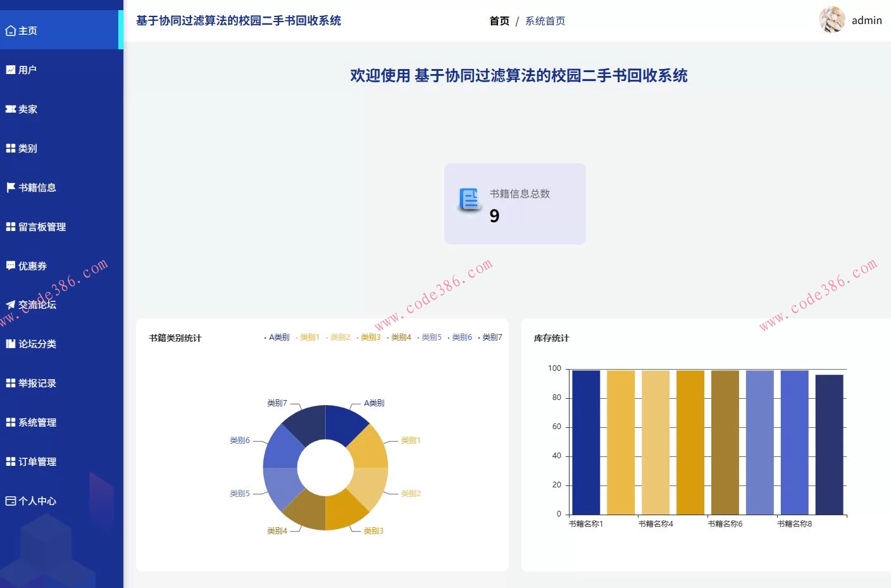Click the 书籍类别统计 chart title
This screenshot has height=588, width=891.
[175, 338]
